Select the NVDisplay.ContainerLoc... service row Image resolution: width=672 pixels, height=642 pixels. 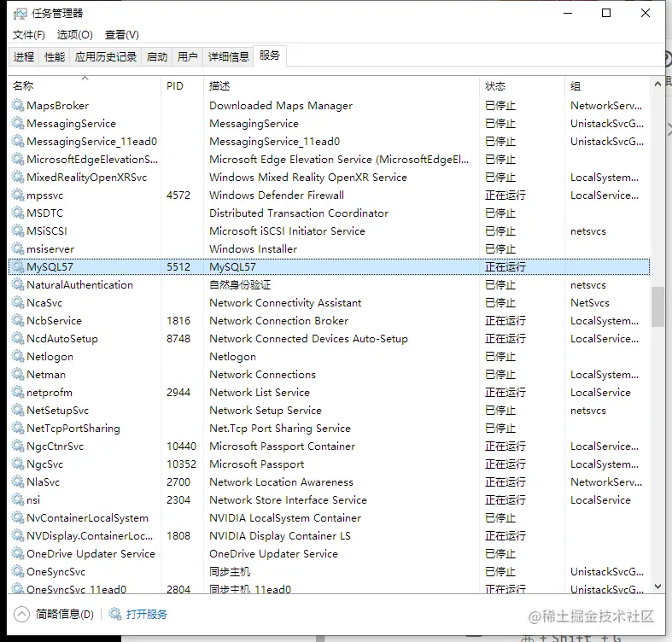(x=329, y=536)
